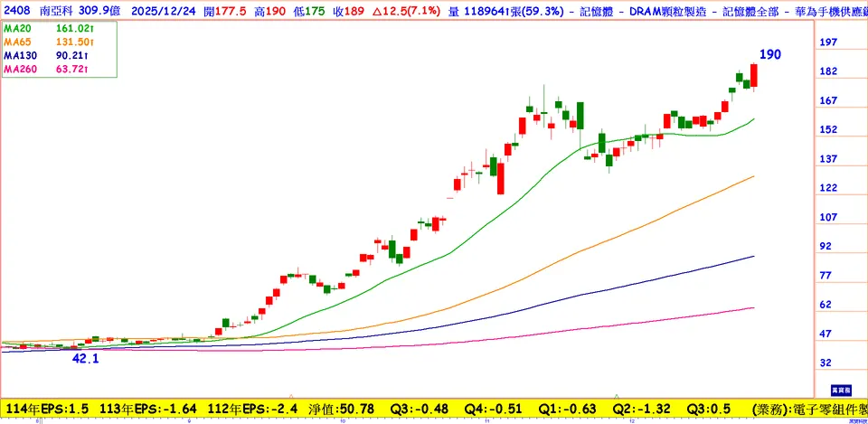Click the month 9 marker on timeline
868x424 pixels.
[189, 420]
